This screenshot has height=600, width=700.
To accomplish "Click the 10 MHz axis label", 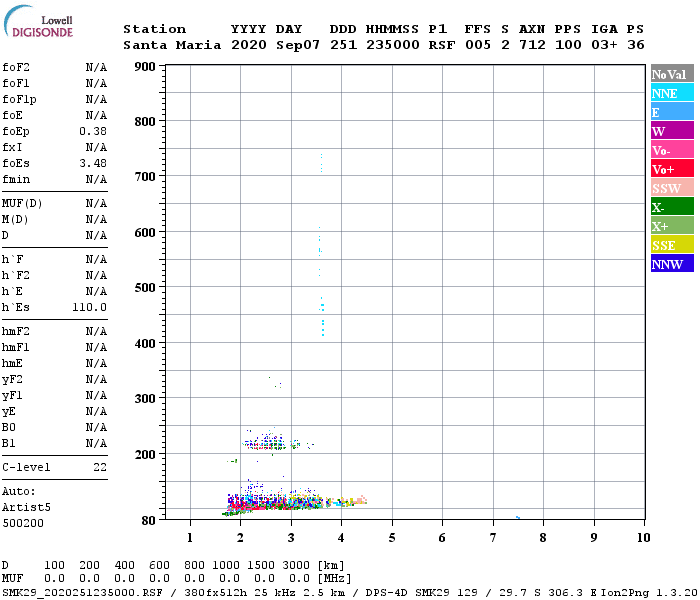I will [x=643, y=538].
